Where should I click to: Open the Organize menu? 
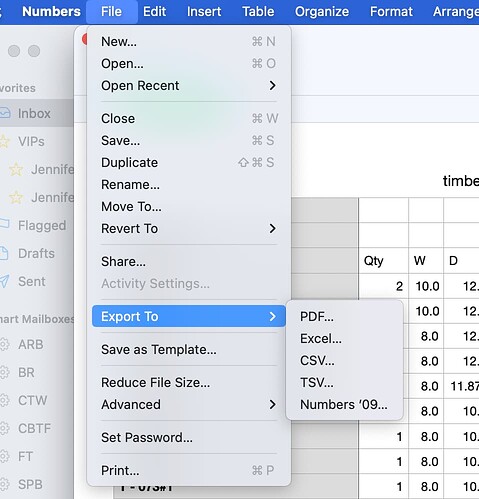click(322, 12)
